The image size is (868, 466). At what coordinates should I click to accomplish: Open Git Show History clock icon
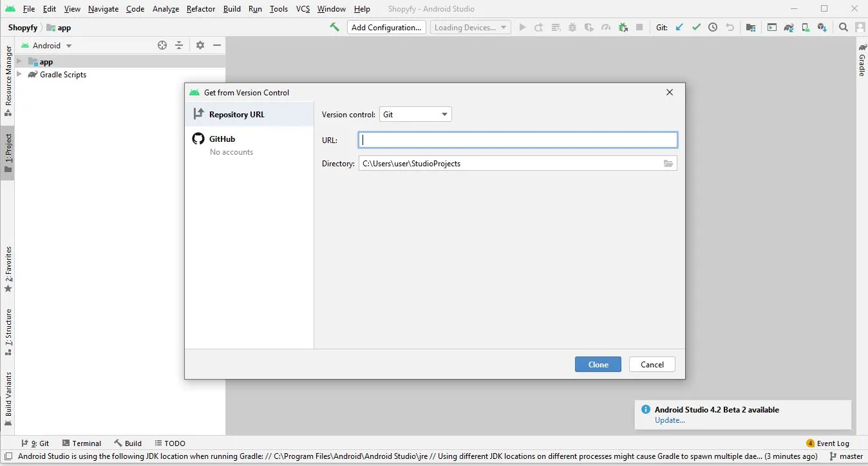713,27
